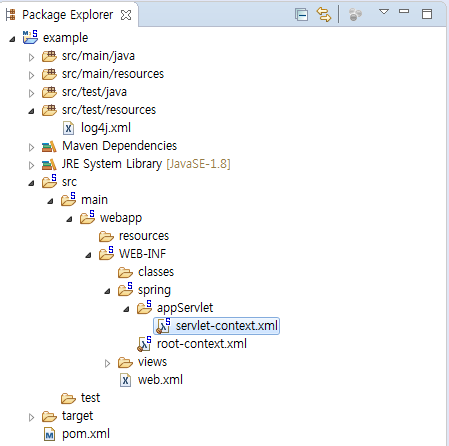The width and height of the screenshot is (449, 446).
Task: Select the example project label
Action: 65,38
